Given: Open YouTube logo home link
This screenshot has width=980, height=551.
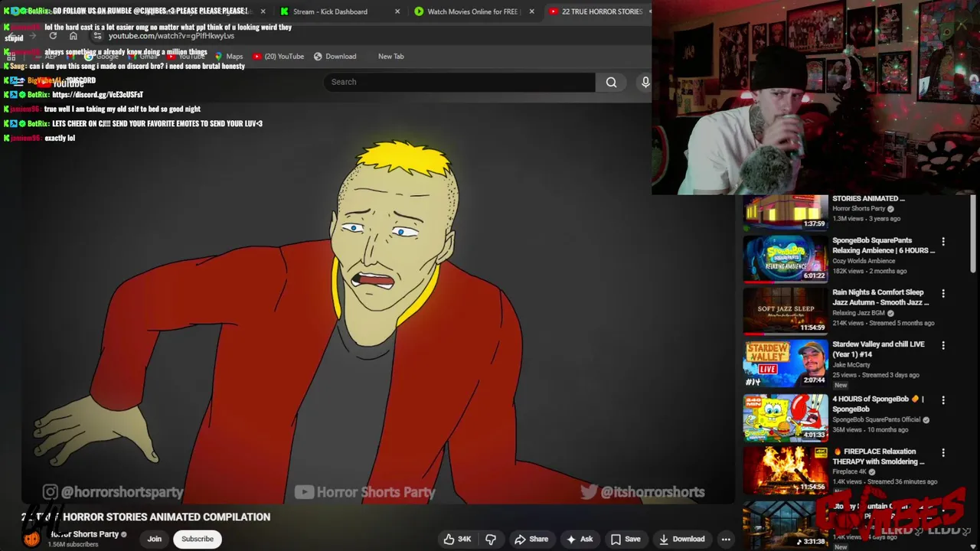Looking at the screenshot, I should [x=60, y=82].
